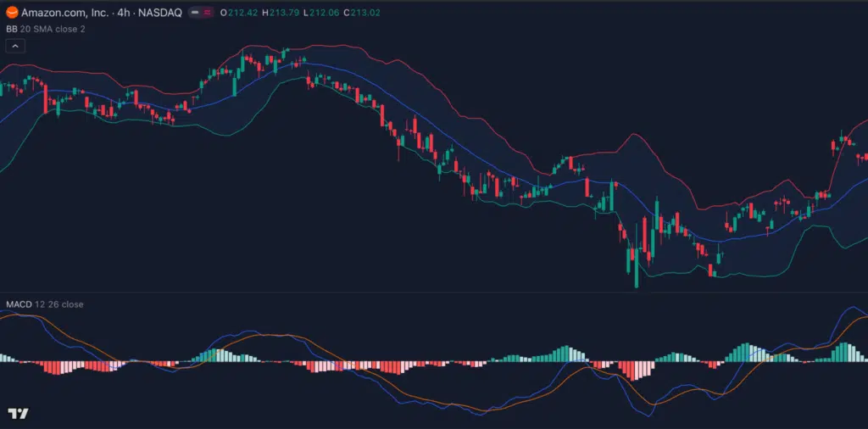Click the open price value 212.42
Viewport: 868px width, 429px height.
(x=242, y=13)
